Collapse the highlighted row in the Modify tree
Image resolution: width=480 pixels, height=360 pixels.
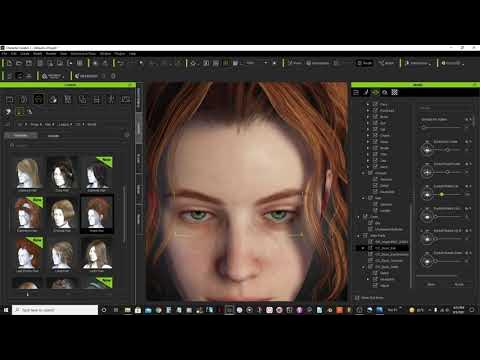point(363,248)
